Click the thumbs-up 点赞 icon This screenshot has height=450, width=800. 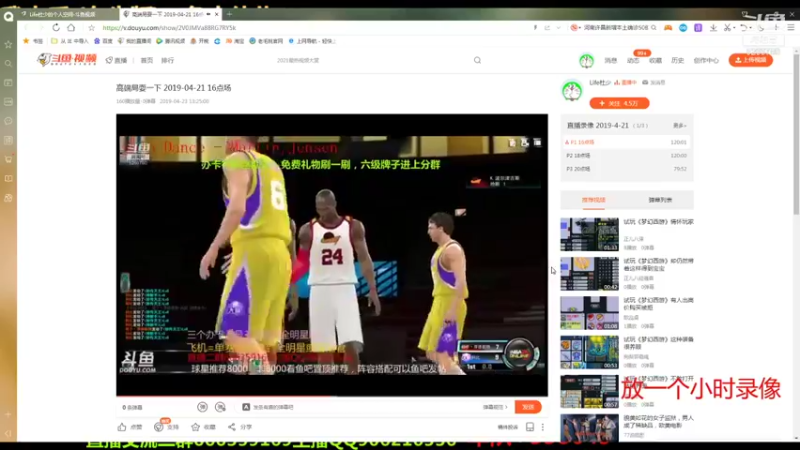click(x=122, y=427)
